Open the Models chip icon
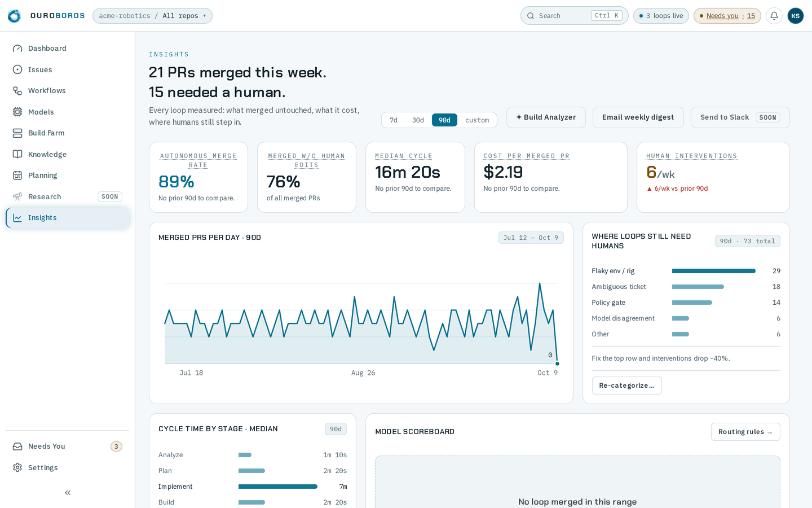Screen dimensions: 812x508 coord(17,112)
